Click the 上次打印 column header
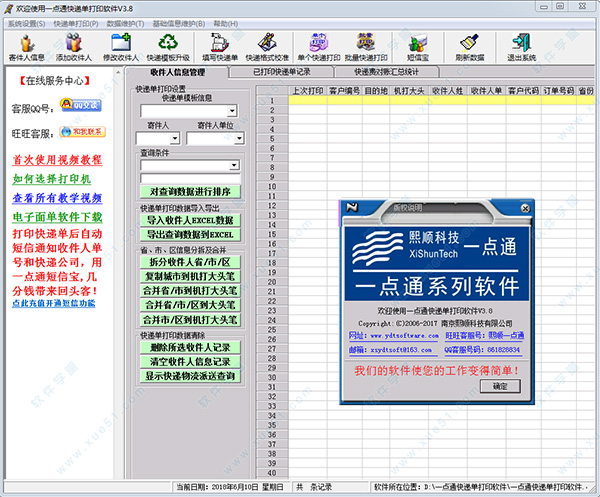The height and width of the screenshot is (497, 600). (x=308, y=91)
